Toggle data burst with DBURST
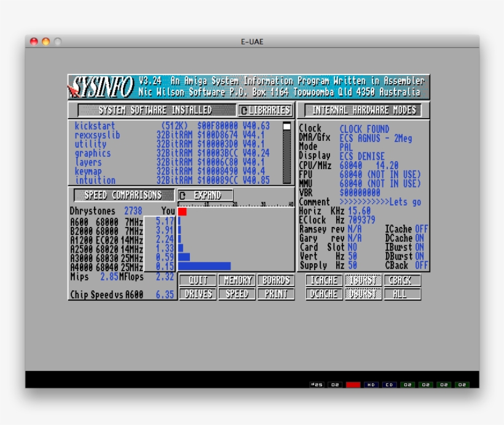504x425 pixels. [x=363, y=294]
